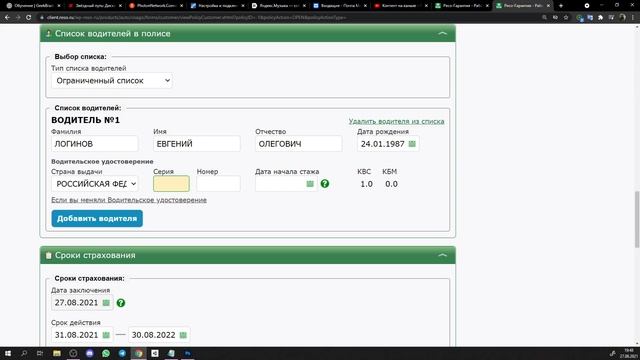The image size is (640, 360).
Task: Open a new browser tab
Action: pos(561,6)
